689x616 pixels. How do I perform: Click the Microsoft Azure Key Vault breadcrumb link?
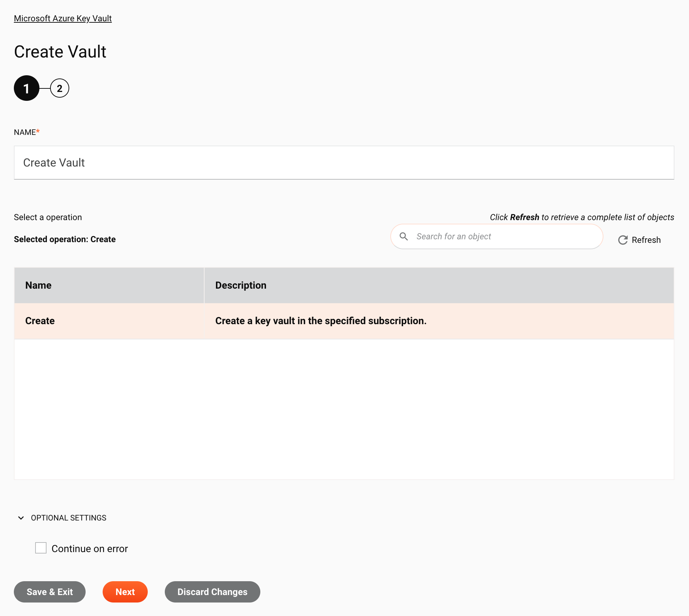click(x=63, y=18)
